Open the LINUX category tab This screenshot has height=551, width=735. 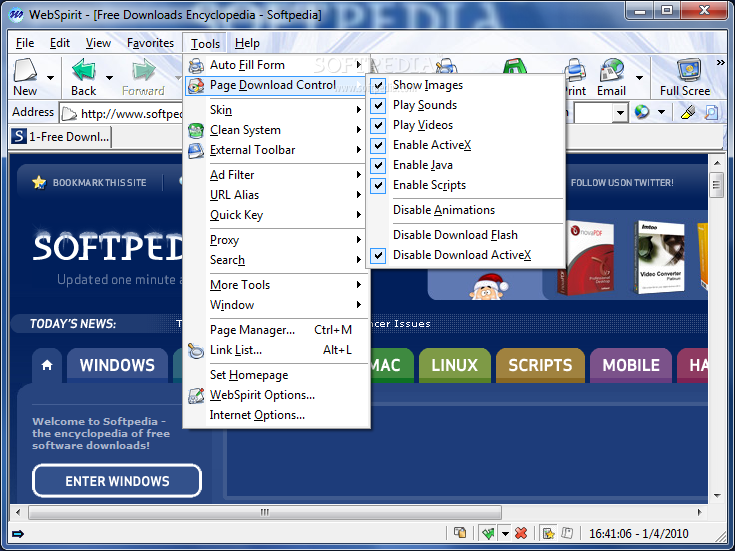click(454, 365)
